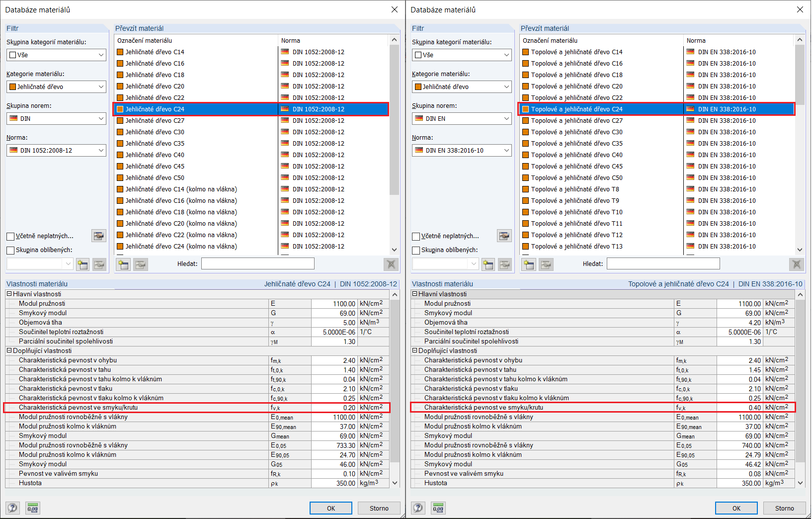Click the German flag icon in the 'Jehličnaté dřevo C50' row
The width and height of the screenshot is (812, 519).
285,177
